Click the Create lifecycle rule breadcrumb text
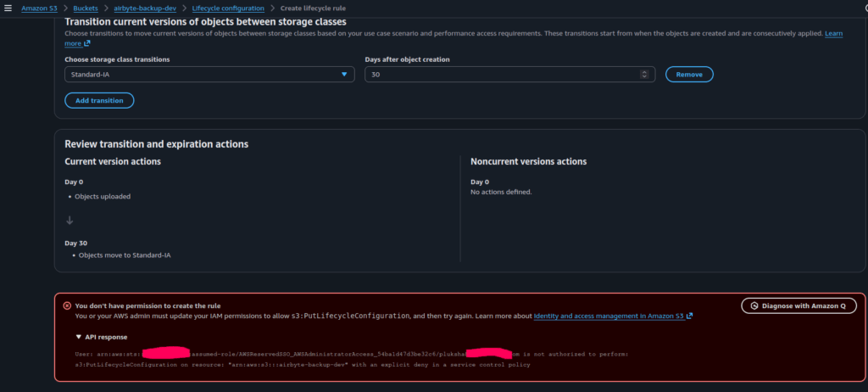The width and height of the screenshot is (868, 392). [x=314, y=8]
